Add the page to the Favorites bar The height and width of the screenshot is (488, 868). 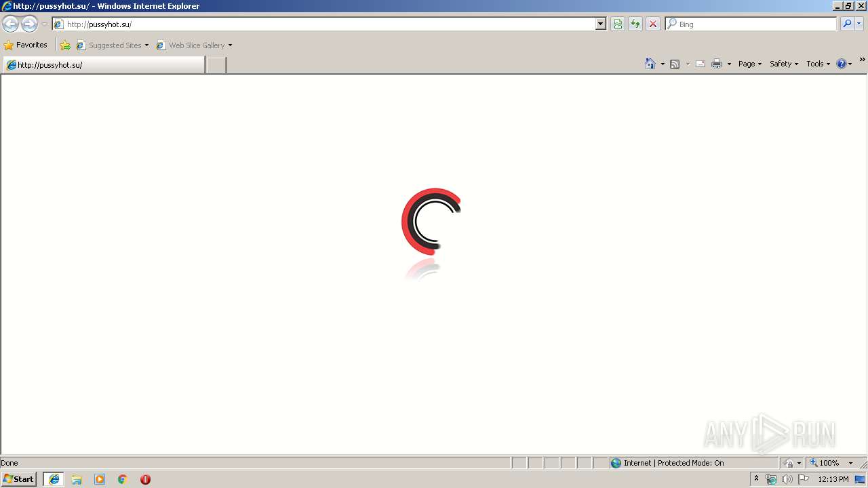click(x=65, y=45)
